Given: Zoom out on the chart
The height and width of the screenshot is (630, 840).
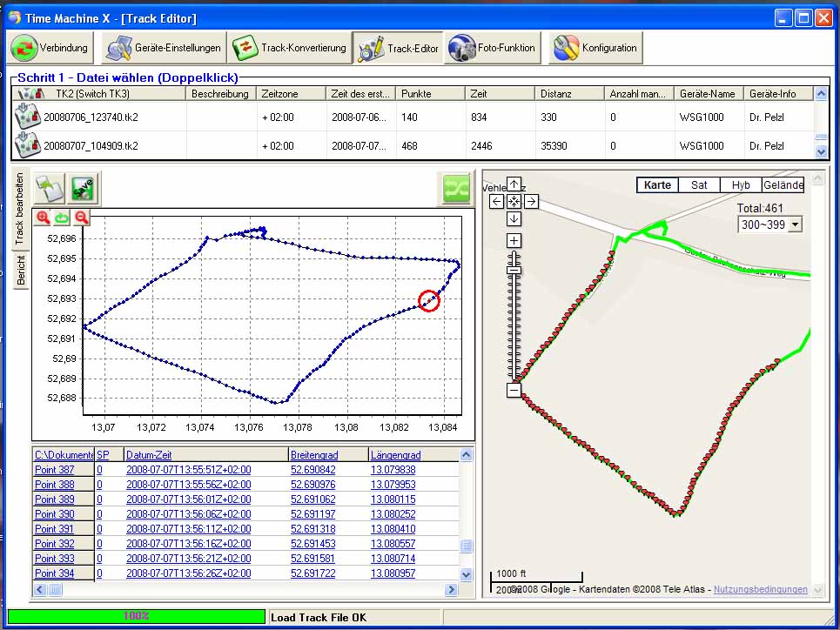Looking at the screenshot, I should [81, 218].
